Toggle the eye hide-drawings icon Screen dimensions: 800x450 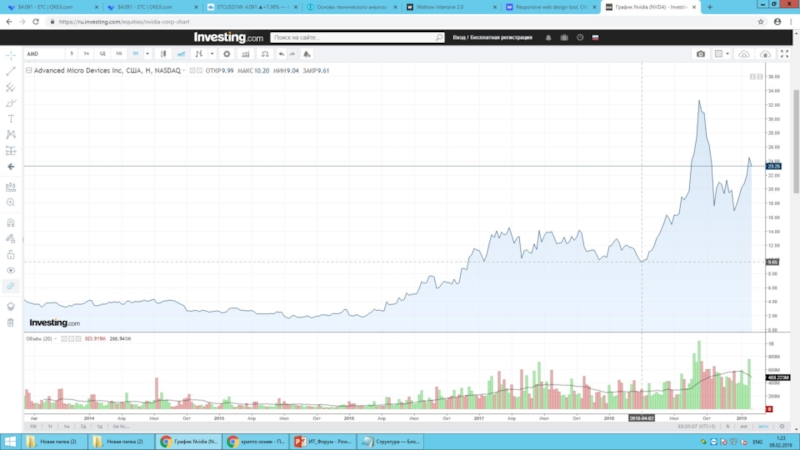(11, 270)
